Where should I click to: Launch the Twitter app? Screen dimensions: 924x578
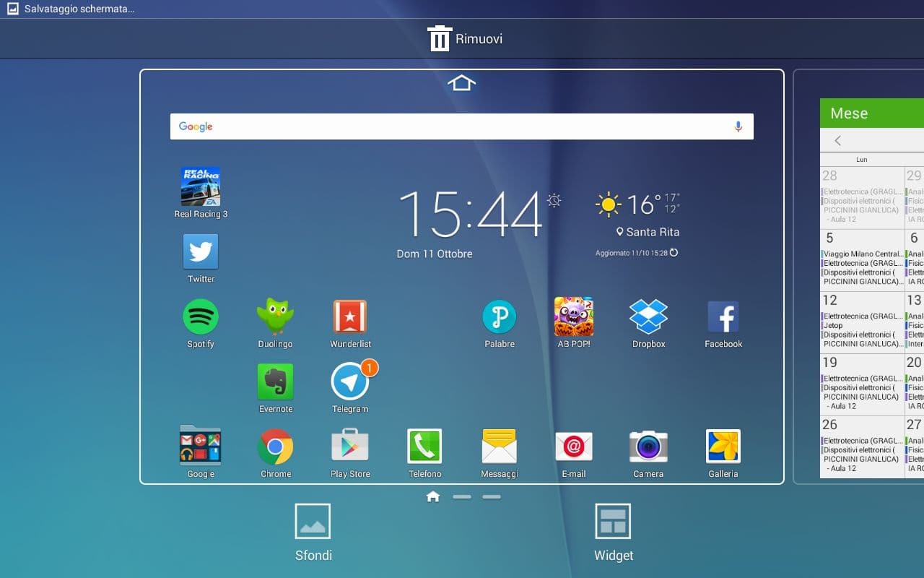[201, 251]
